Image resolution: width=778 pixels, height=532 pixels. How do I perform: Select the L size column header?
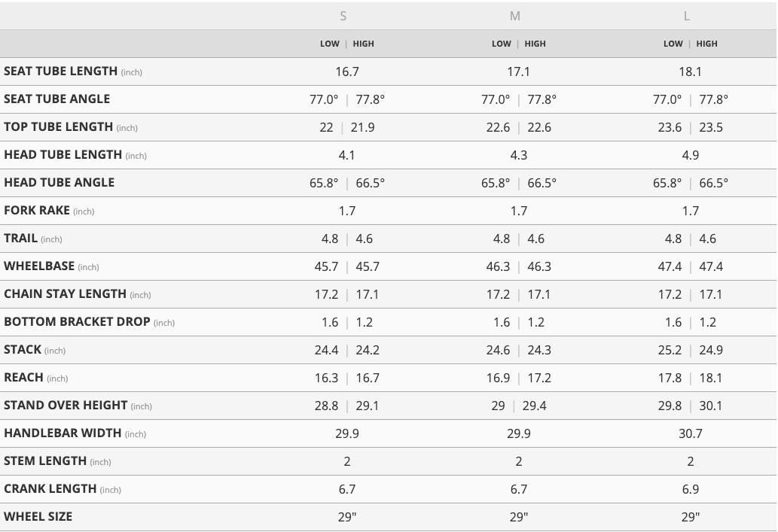tap(687, 16)
